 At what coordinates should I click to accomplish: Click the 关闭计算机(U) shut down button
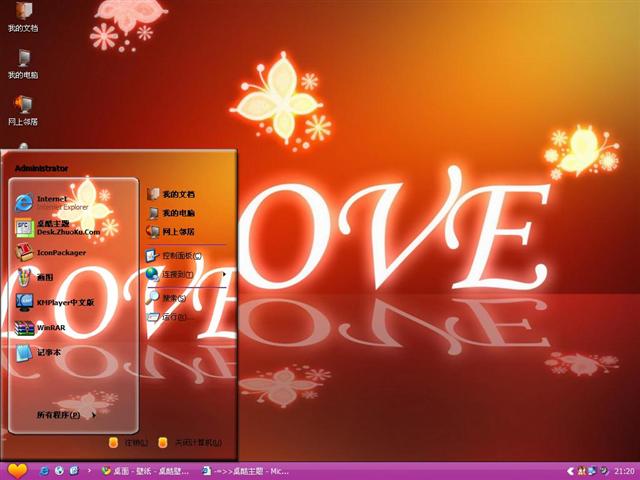190,443
